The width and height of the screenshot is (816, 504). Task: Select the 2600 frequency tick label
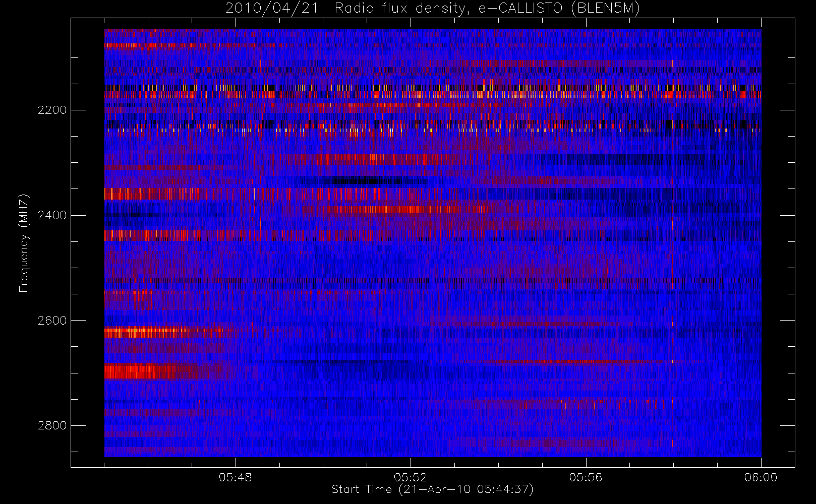pyautogui.click(x=52, y=321)
